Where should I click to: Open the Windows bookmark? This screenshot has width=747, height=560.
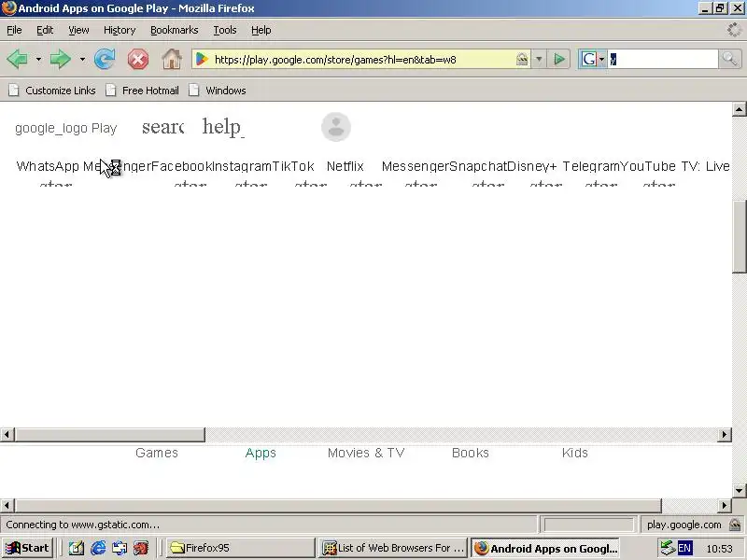pos(218,91)
